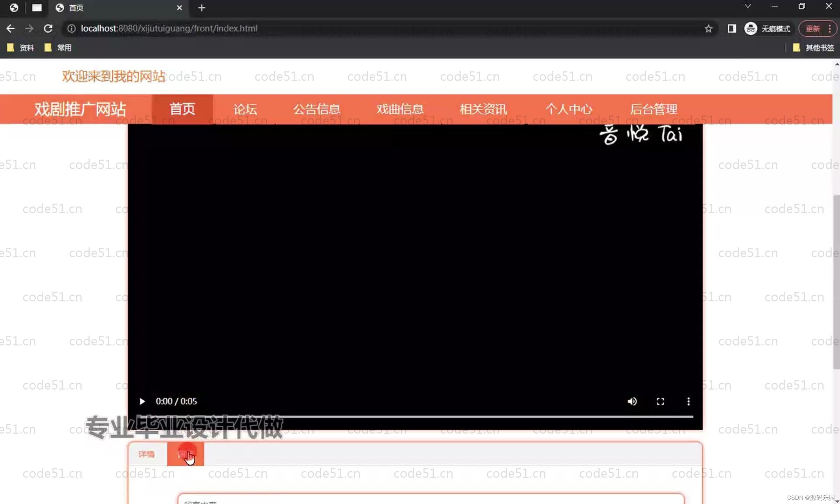This screenshot has width=840, height=504.
Task: Open 戏曲信息 navigation item
Action: pos(400,109)
